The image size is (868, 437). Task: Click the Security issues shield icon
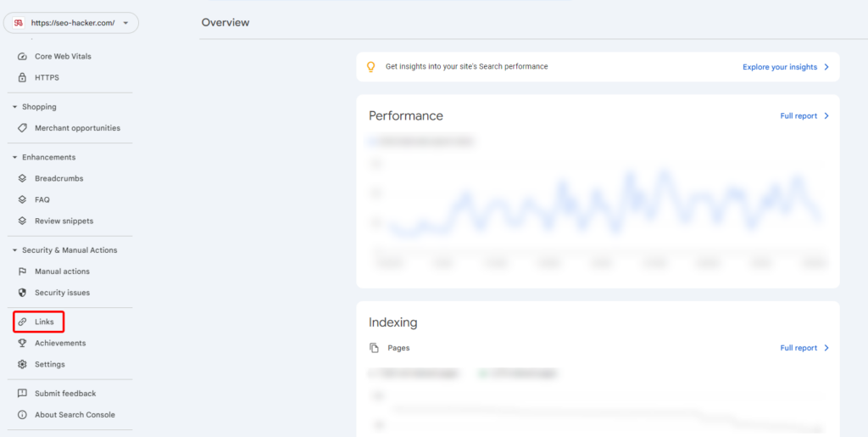point(22,293)
